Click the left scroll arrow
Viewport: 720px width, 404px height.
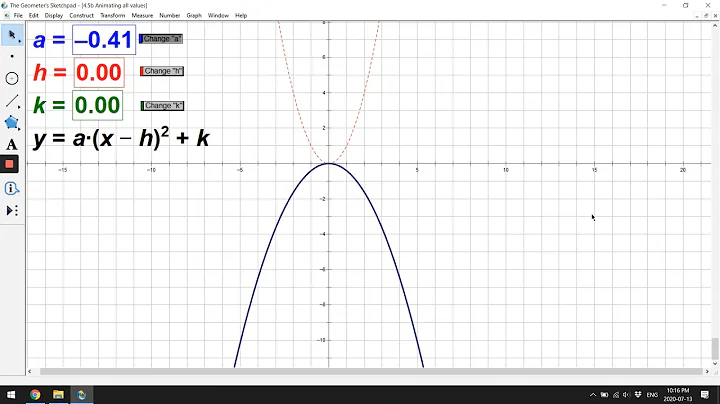pyautogui.click(x=30, y=371)
